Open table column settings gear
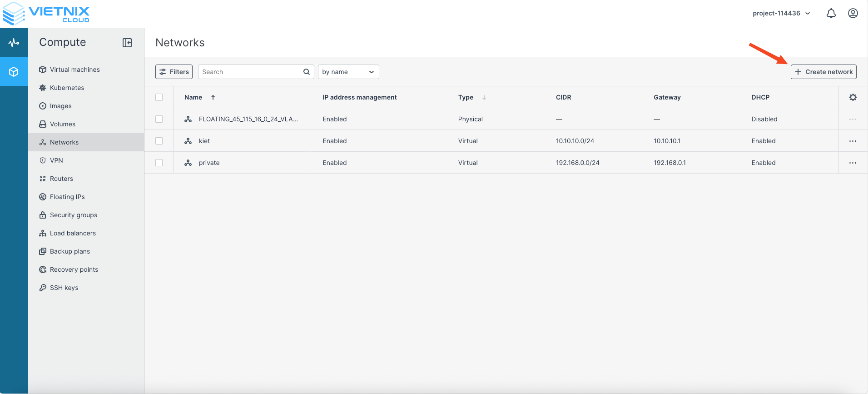 point(853,97)
